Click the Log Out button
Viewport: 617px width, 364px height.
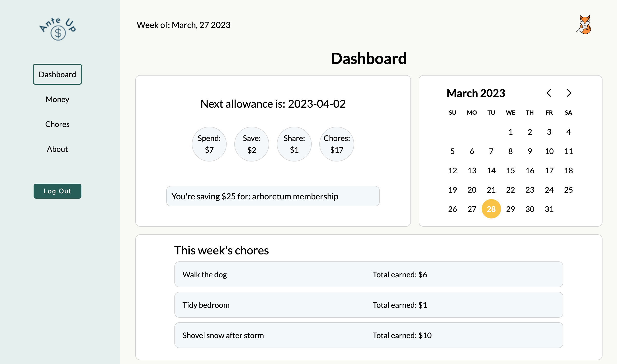57,191
